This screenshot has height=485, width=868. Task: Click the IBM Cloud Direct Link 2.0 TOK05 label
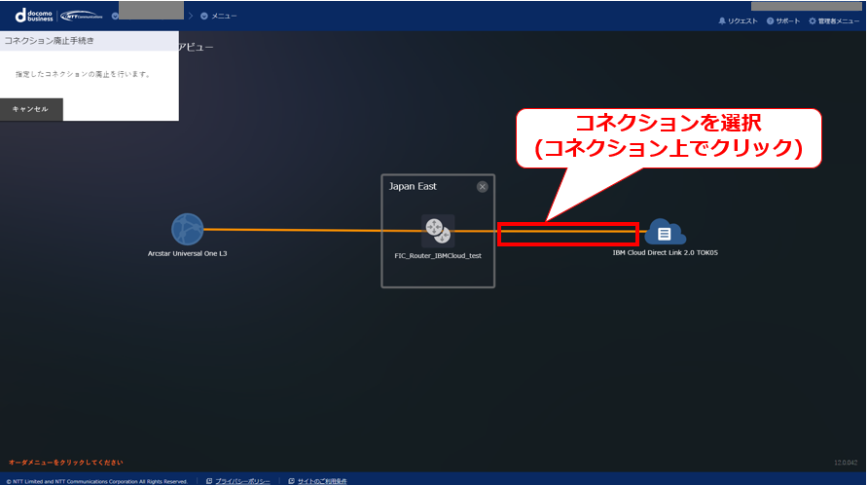pos(665,252)
